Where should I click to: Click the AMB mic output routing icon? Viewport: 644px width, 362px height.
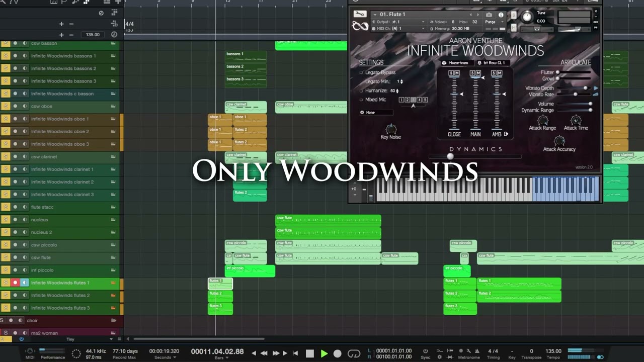(x=506, y=134)
